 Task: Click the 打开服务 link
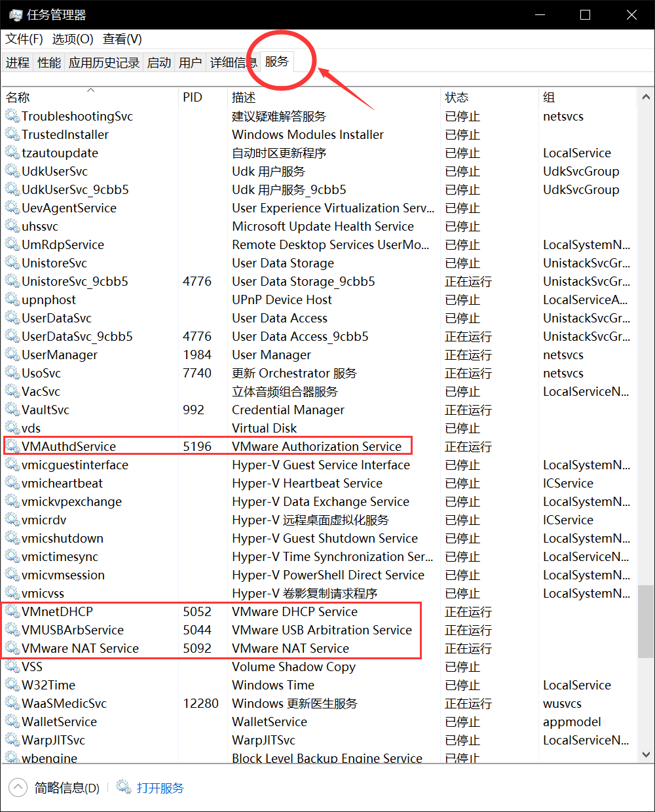160,788
